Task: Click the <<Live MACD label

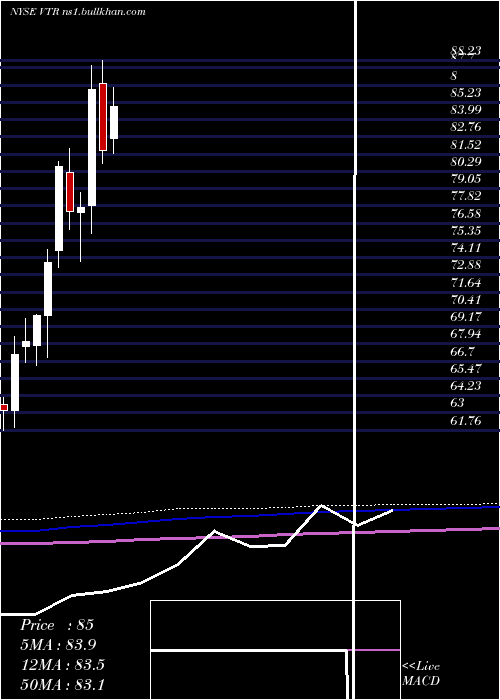Action: (421, 674)
